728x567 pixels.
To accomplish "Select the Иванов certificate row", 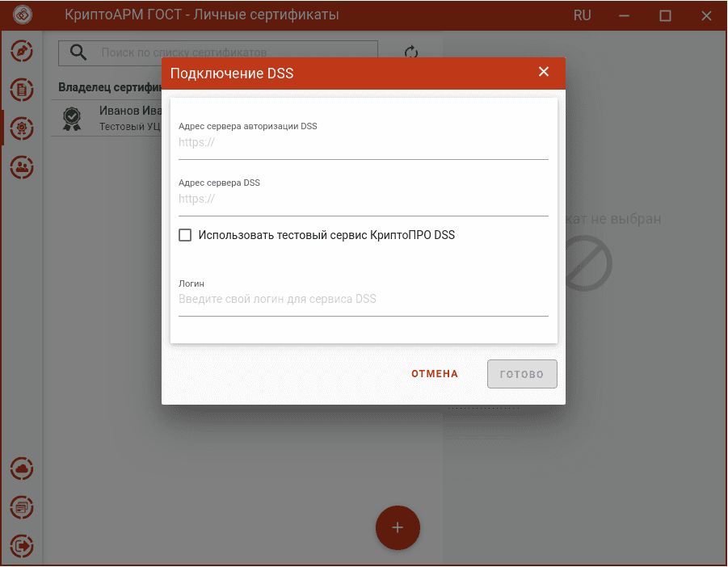I will point(107,118).
